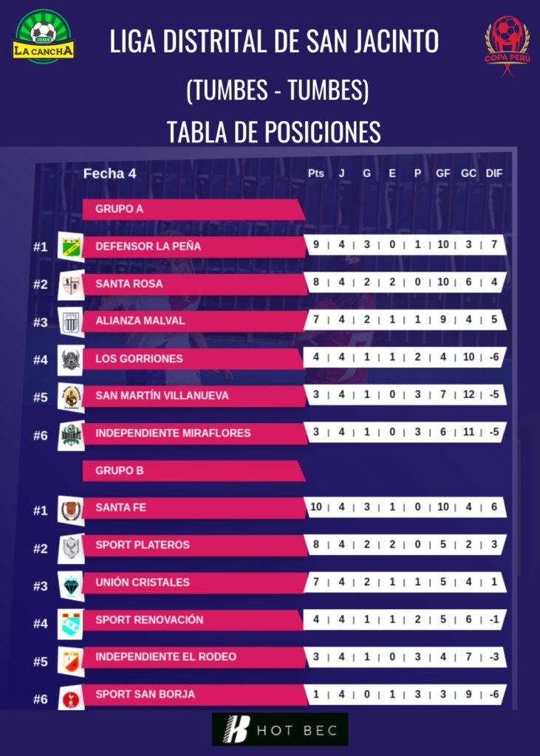The height and width of the screenshot is (756, 540).
Task: Click the Independiente Miraflores crest
Action: tap(71, 434)
